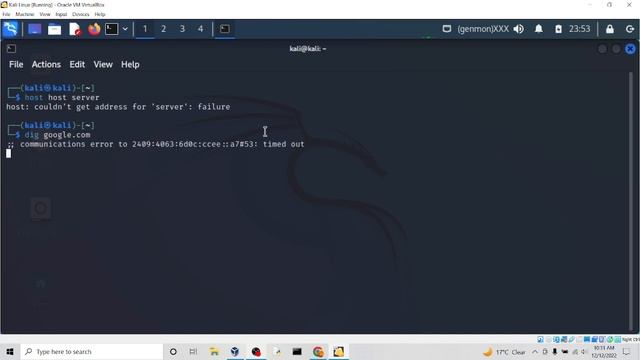Expand the terminal launcher dropdown arrow

pos(125,29)
